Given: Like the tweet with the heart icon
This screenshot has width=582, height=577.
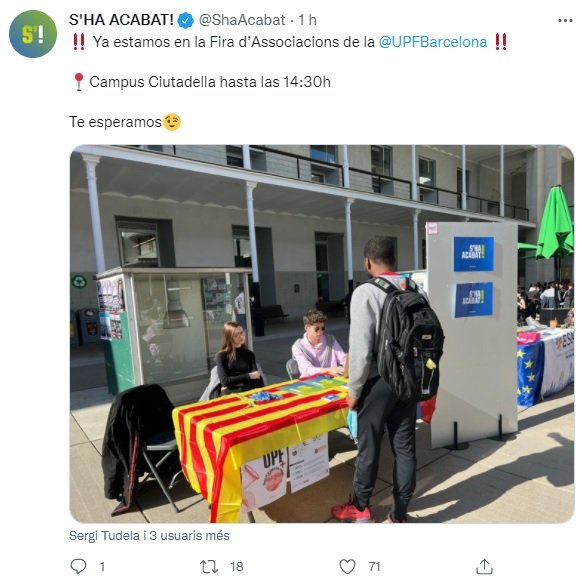Looking at the screenshot, I should 347,566.
